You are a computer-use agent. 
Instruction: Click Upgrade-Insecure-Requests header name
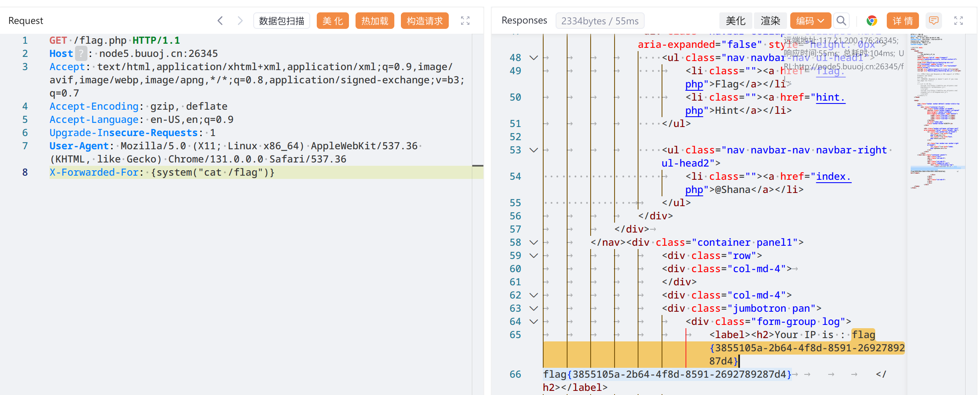pos(124,133)
